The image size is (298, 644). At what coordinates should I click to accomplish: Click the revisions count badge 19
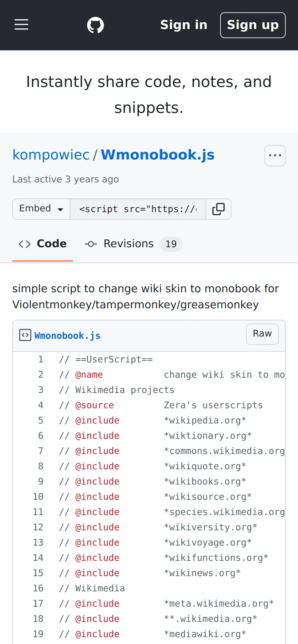click(171, 244)
